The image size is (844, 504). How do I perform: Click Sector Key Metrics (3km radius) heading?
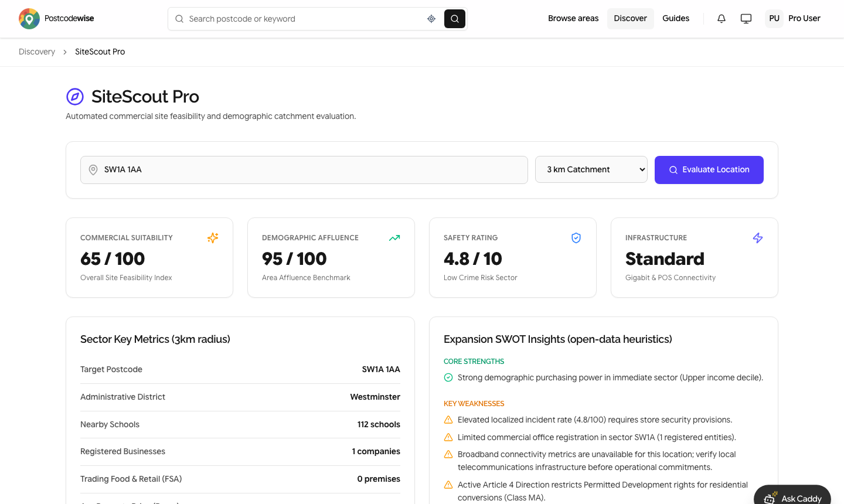coord(155,339)
